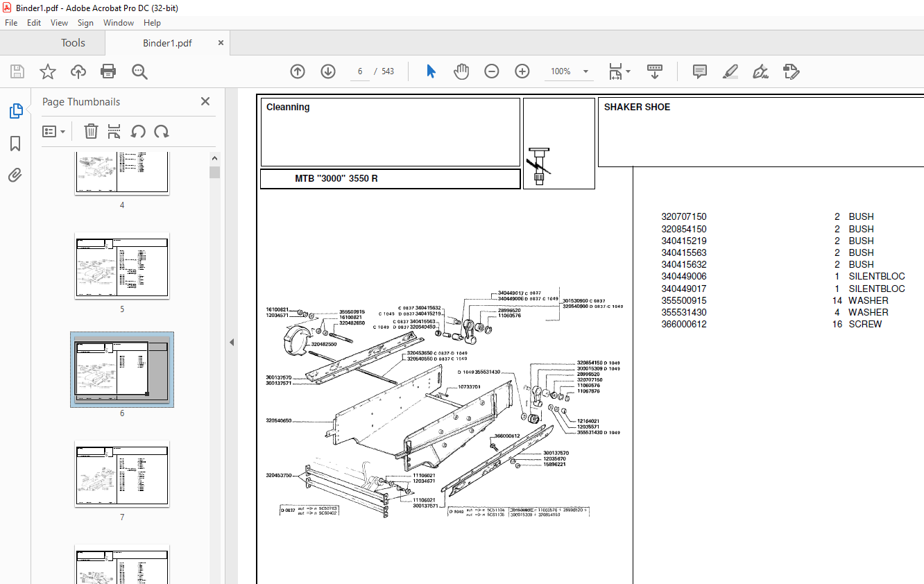Click the scrolling mode keyboard icon
The width and height of the screenshot is (924, 584).
click(x=655, y=71)
